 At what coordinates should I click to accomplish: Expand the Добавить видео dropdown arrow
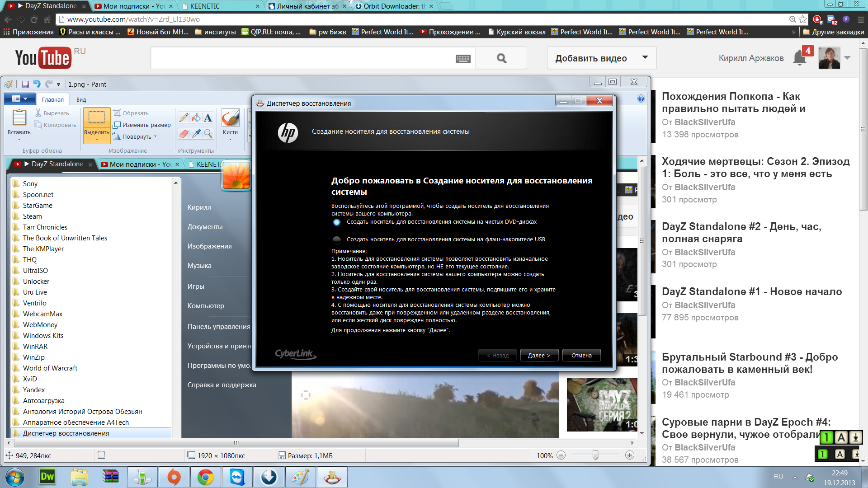point(645,58)
